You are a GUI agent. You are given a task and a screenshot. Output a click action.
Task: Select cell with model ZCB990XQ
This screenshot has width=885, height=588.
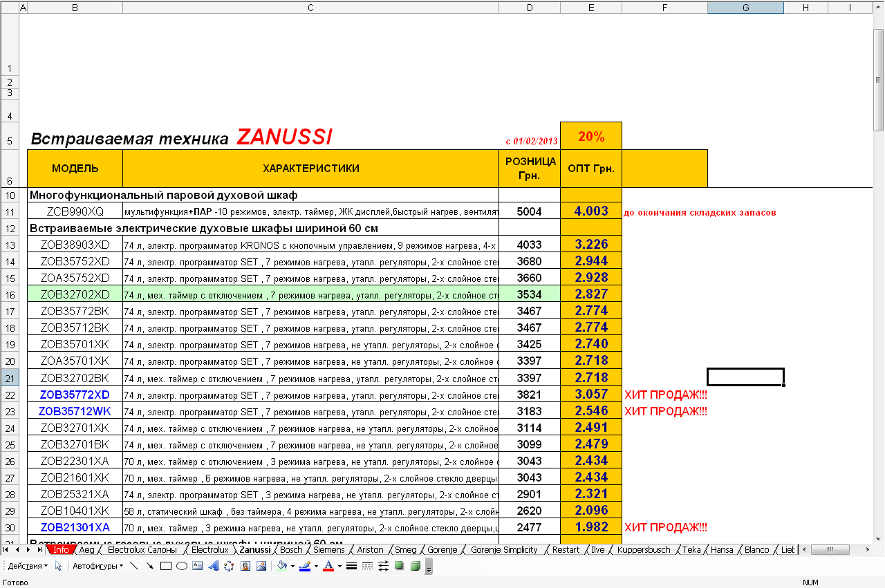click(75, 211)
